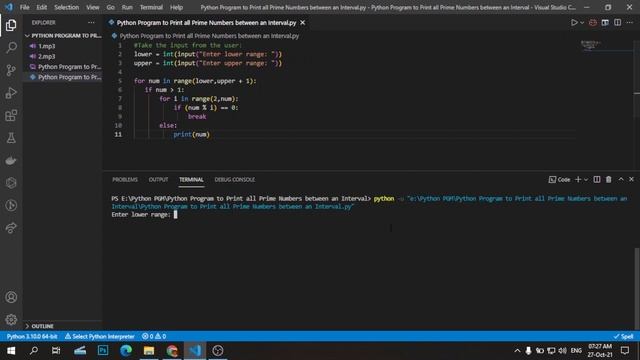Open File Explorer from taskbar

point(149,351)
